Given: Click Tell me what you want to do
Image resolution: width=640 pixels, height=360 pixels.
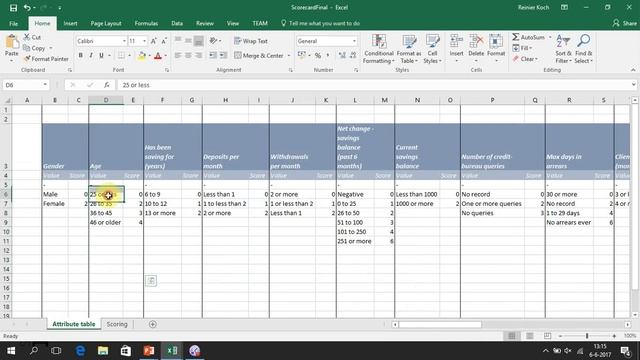Looking at the screenshot, I should [x=320, y=23].
